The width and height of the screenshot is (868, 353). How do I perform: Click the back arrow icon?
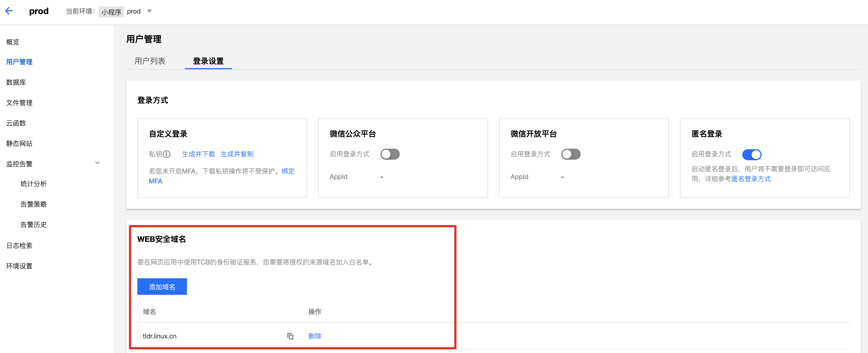pos(9,11)
